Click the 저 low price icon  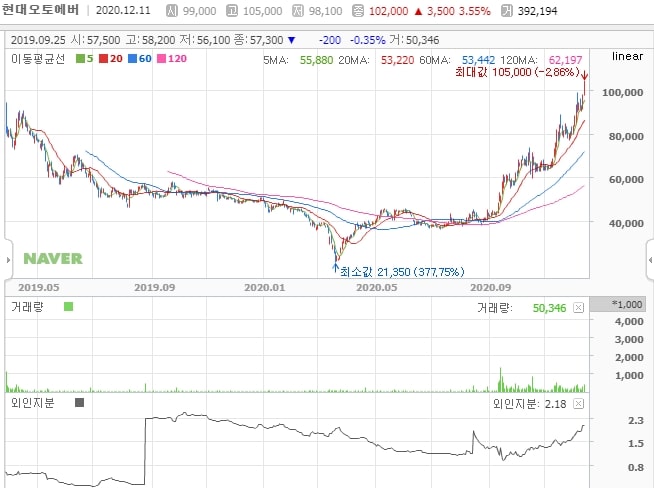pyautogui.click(x=298, y=10)
